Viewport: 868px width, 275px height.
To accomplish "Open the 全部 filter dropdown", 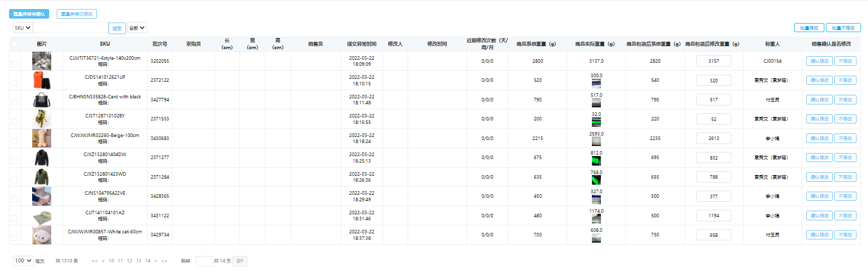I will coord(137,28).
